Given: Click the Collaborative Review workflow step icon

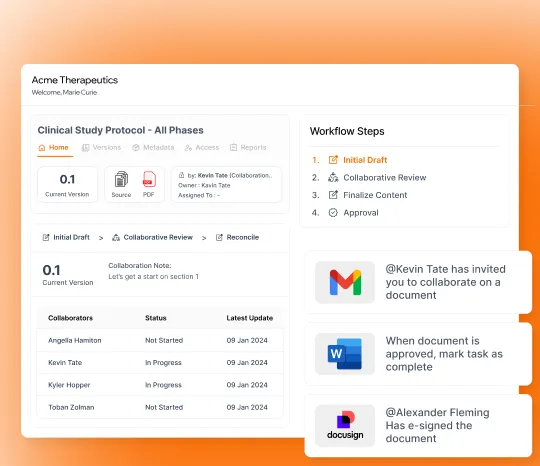Looking at the screenshot, I should point(333,177).
